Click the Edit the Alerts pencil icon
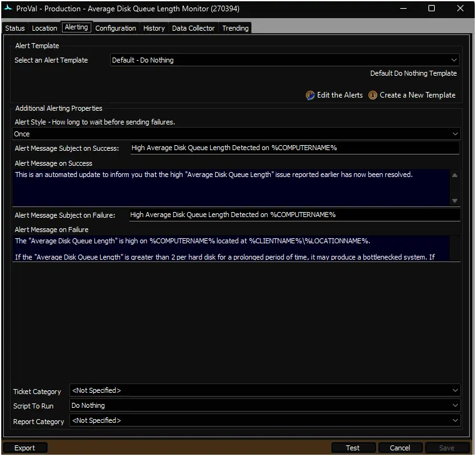Screen dimensions: 476x456 click(310, 95)
